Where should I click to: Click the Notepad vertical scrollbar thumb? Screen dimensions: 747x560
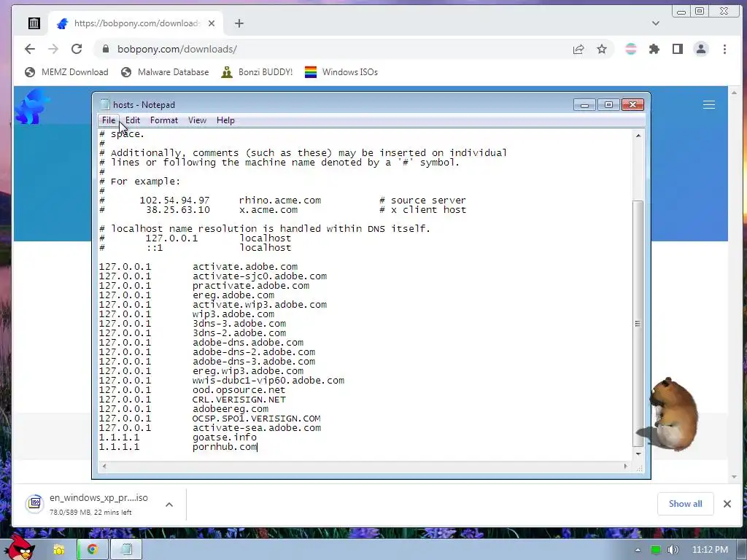[638, 323]
